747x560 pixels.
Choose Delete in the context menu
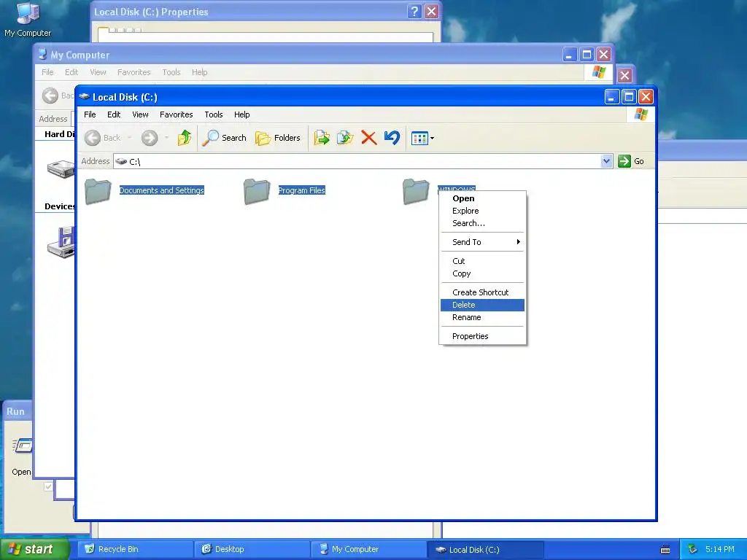click(x=482, y=305)
